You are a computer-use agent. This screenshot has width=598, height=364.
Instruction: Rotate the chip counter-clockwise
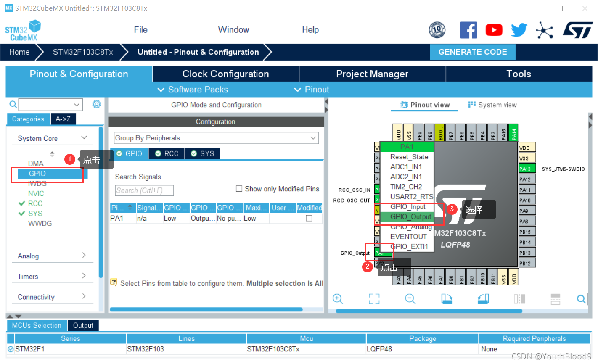483,299
